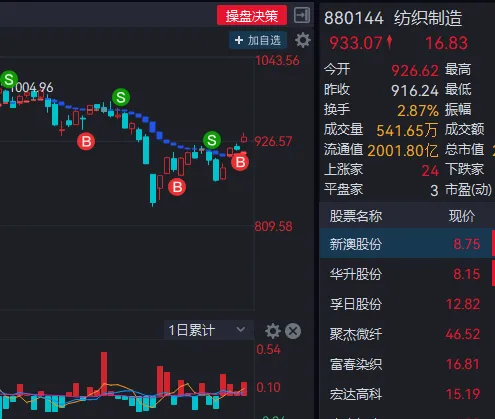Screen dimensions: 495x419
Task: Click the S marker above 926.57 level
Action: [212, 140]
